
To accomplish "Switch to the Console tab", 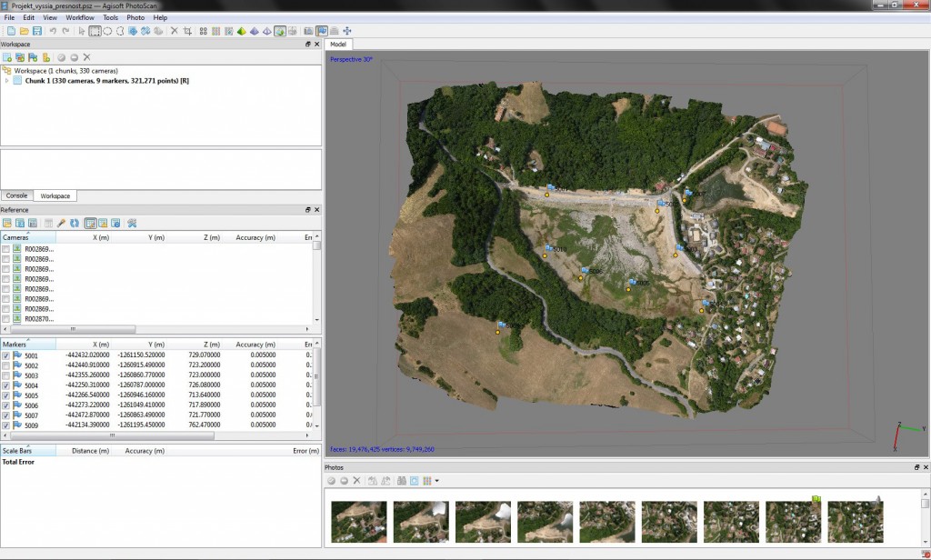I will (16, 195).
